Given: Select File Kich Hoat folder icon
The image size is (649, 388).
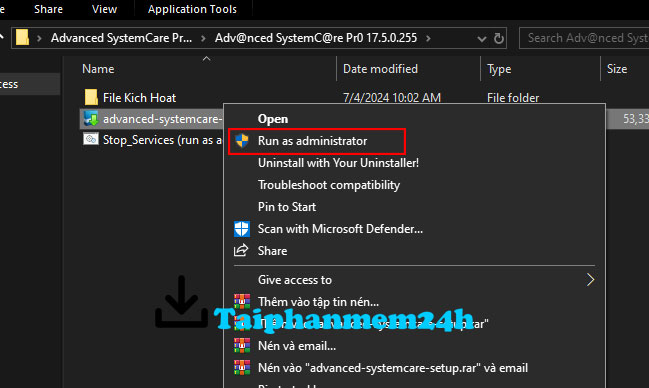Looking at the screenshot, I should 91,97.
